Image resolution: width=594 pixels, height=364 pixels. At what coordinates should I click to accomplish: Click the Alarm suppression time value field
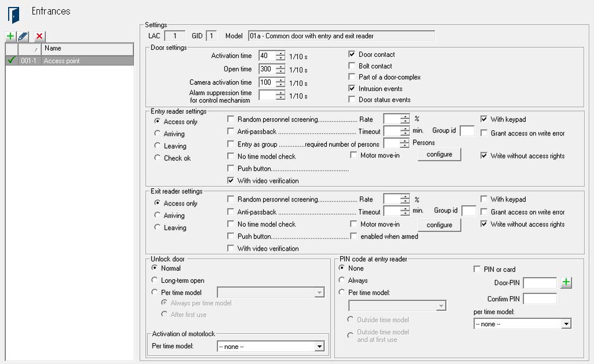[x=268, y=95]
